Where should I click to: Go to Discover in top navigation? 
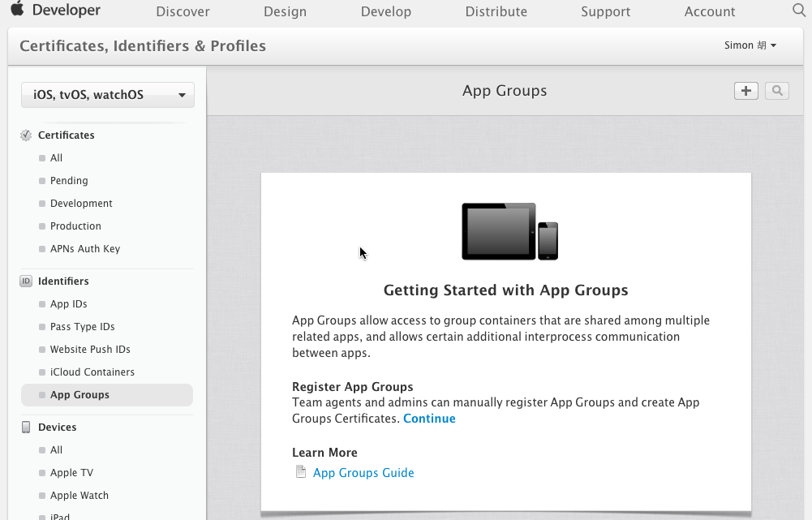pos(183,11)
